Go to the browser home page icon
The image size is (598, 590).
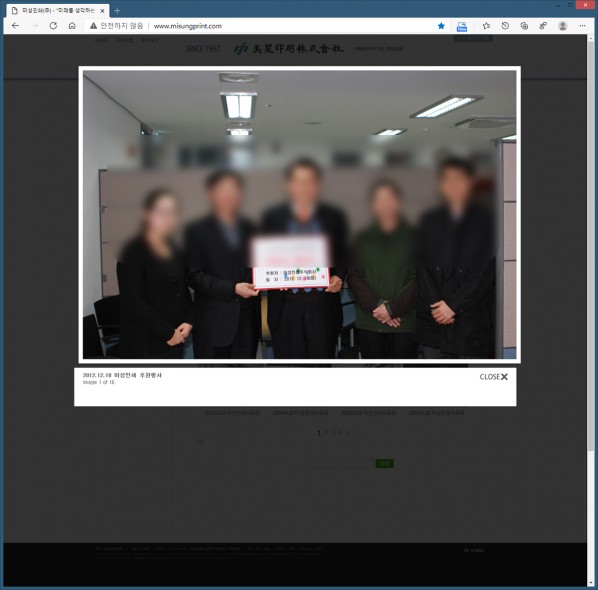72,26
